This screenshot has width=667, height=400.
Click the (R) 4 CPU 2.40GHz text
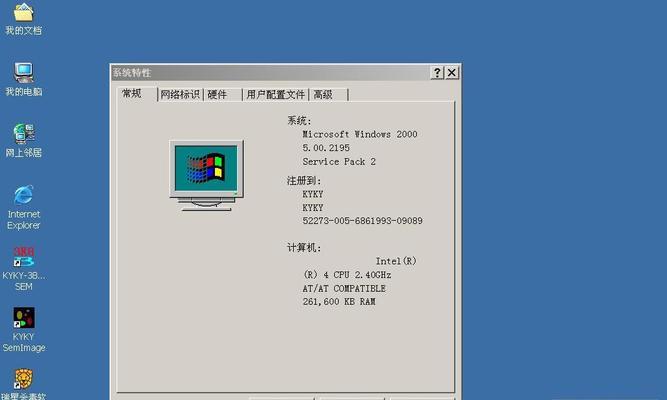pos(347,275)
